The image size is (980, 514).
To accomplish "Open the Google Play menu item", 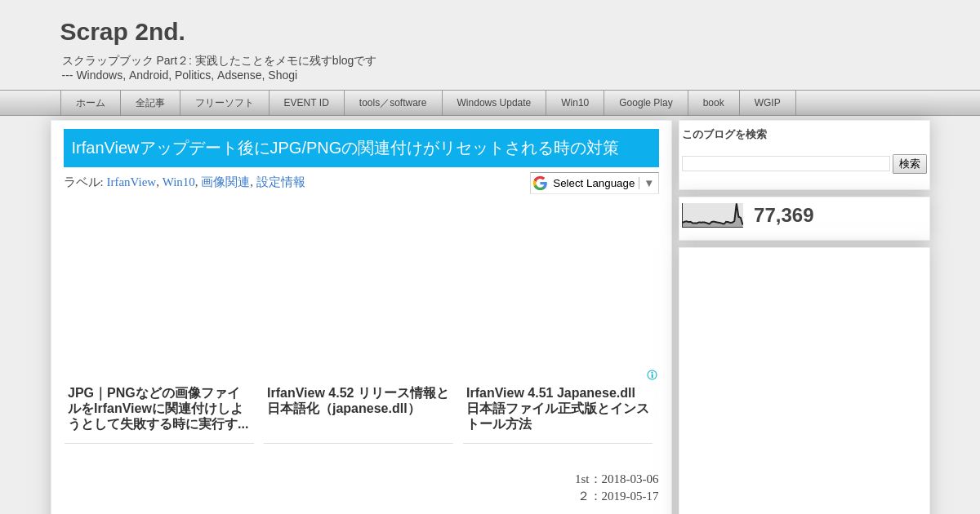I will pyautogui.click(x=646, y=103).
